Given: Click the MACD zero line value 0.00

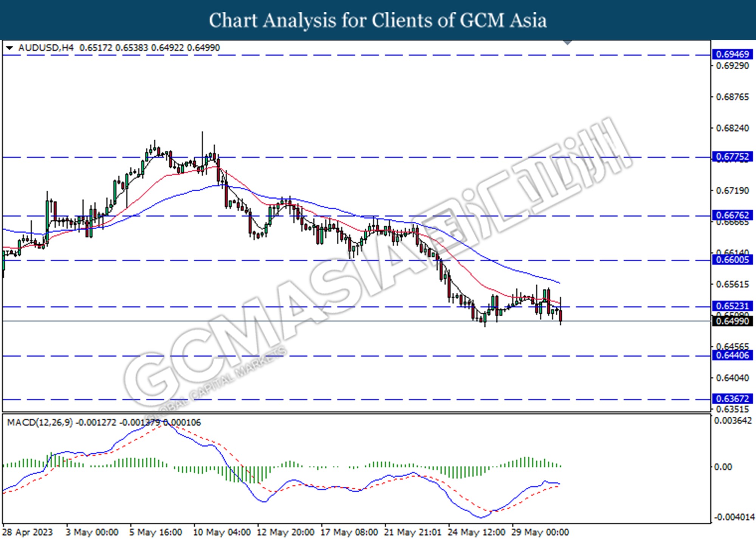Looking at the screenshot, I should pyautogui.click(x=723, y=467).
